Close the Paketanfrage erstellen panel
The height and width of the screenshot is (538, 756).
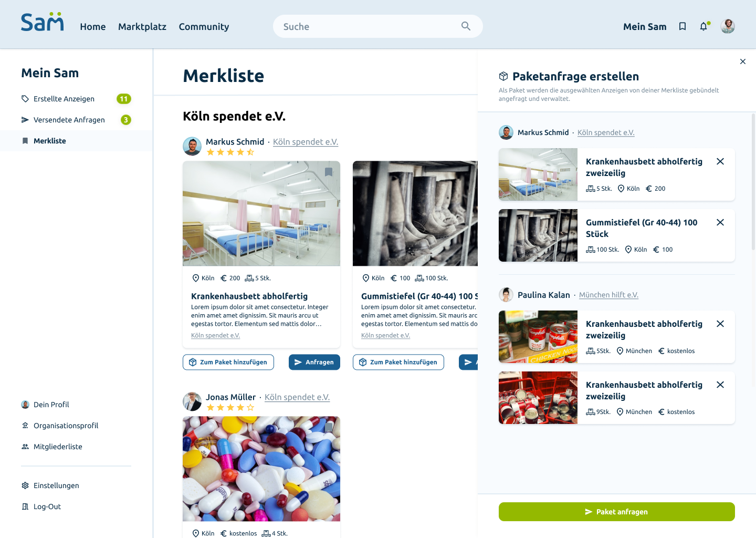[x=743, y=61]
